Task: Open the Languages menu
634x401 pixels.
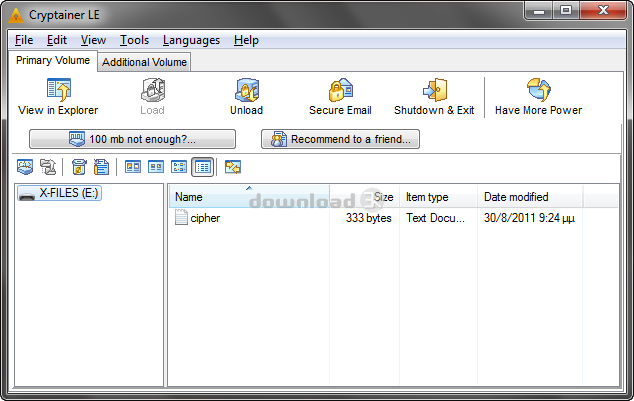Action: click(191, 40)
